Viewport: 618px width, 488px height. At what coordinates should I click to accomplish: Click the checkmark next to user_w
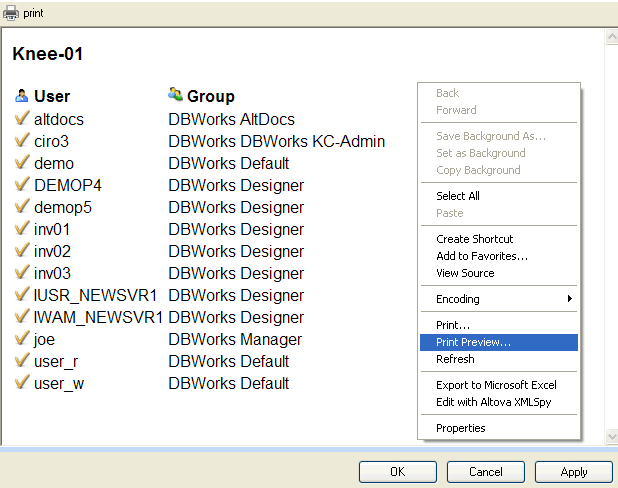point(22,383)
